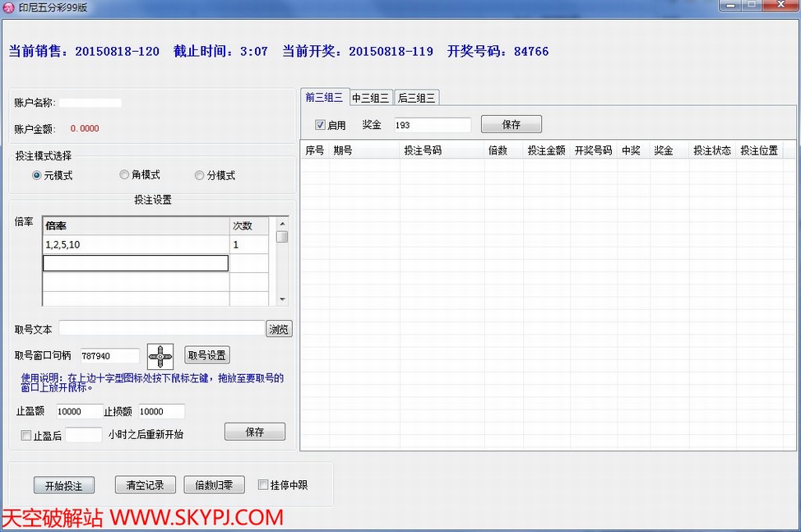Screen dimensions: 801x532
Task: Click the 倍数归零 button
Action: 214,485
